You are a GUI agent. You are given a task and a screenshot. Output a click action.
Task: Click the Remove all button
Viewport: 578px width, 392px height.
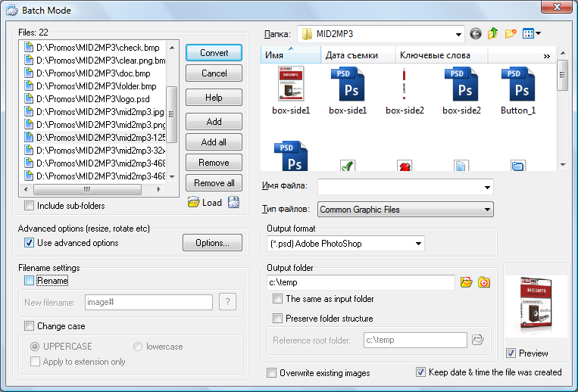(x=214, y=183)
